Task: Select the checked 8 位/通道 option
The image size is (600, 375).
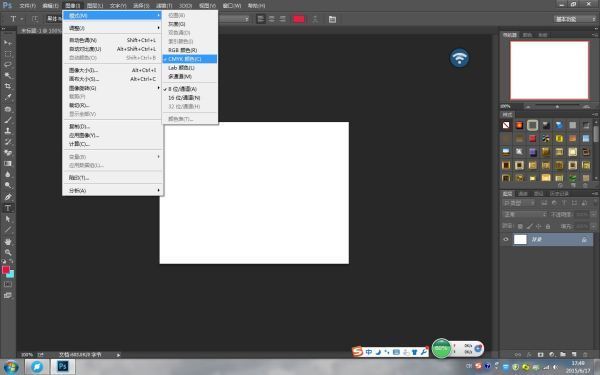Action: point(190,89)
